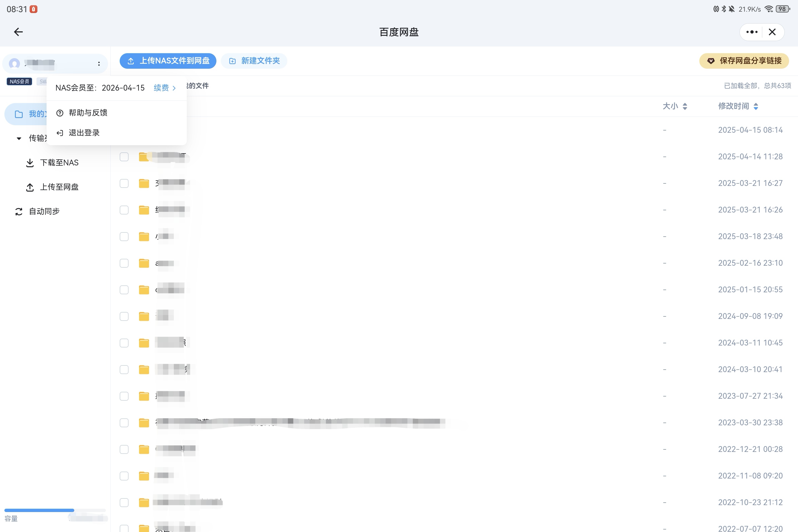Open folder icon in 2025-01-15 20:55 row
The width and height of the screenshot is (798, 532).
click(144, 290)
